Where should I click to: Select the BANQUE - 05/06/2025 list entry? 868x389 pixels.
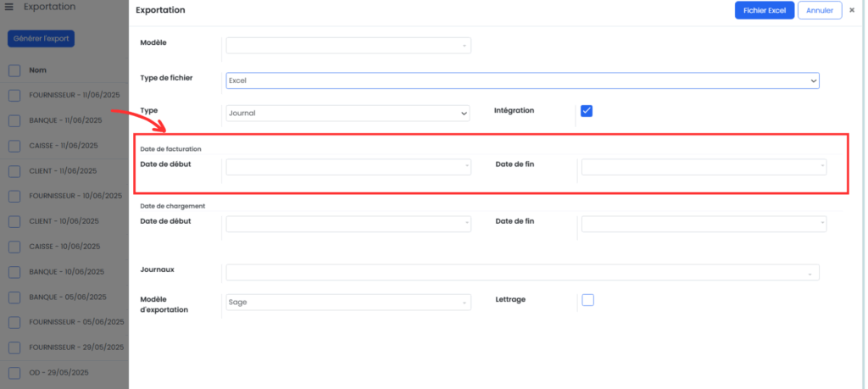[x=68, y=297]
